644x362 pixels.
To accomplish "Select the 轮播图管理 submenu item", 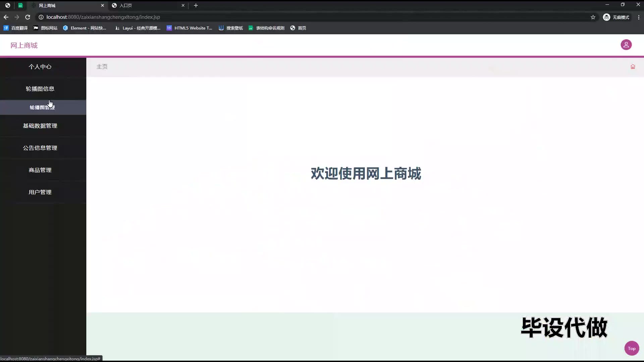I will click(42, 108).
